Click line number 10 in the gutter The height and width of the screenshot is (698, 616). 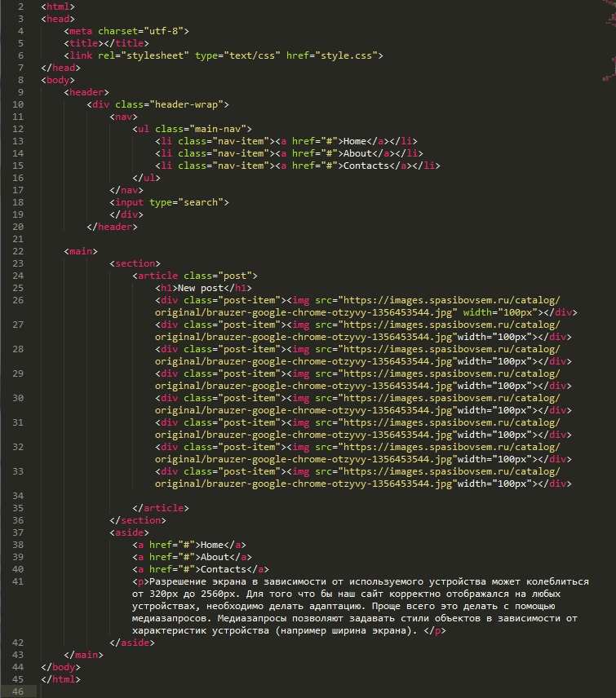[x=18, y=104]
